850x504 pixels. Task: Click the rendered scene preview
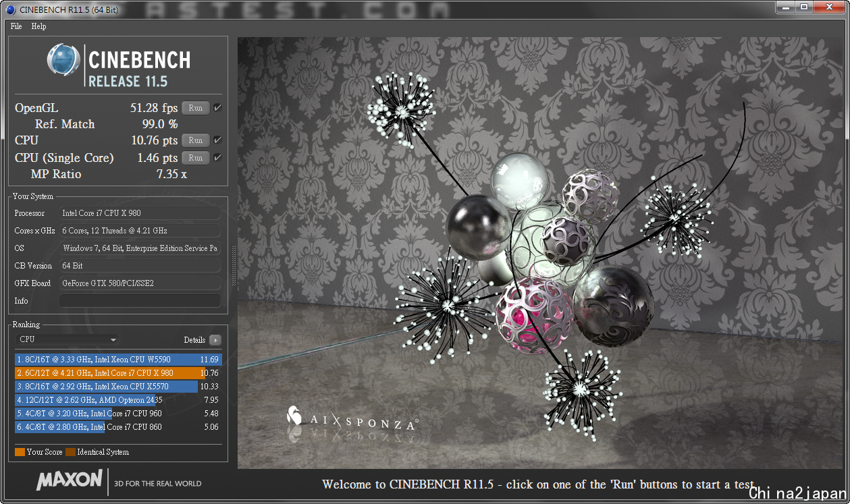(x=539, y=252)
